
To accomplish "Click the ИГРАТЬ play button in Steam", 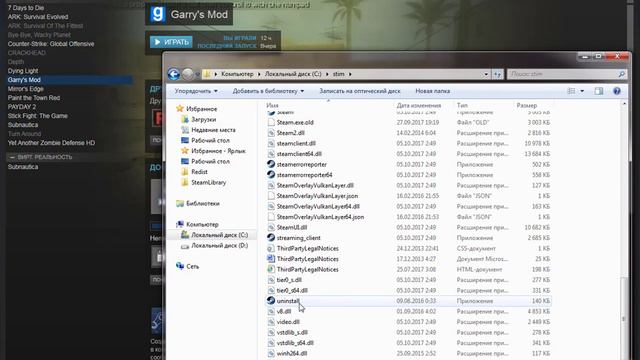I will [x=171, y=42].
